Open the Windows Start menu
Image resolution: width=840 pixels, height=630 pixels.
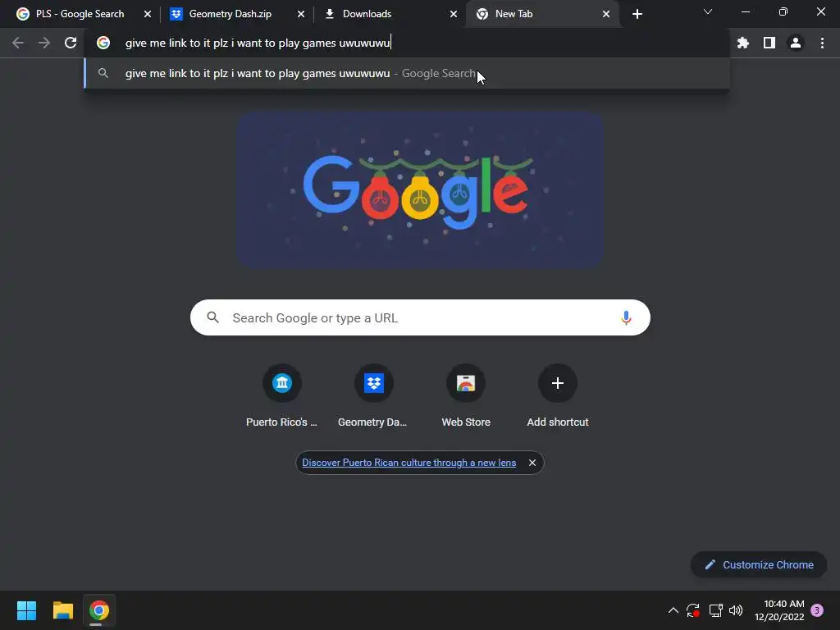(26, 610)
